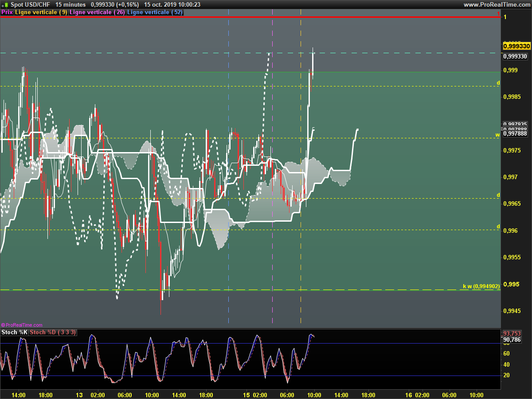Viewport: 532px width, 399px height.
Task: Click date label 16 on time axis
Action: click(x=409, y=395)
